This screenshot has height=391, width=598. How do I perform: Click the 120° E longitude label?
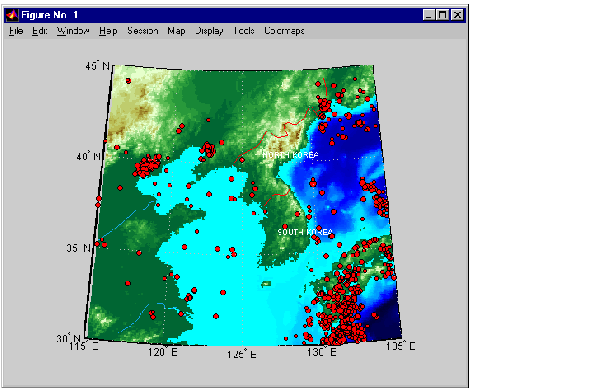[163, 351]
